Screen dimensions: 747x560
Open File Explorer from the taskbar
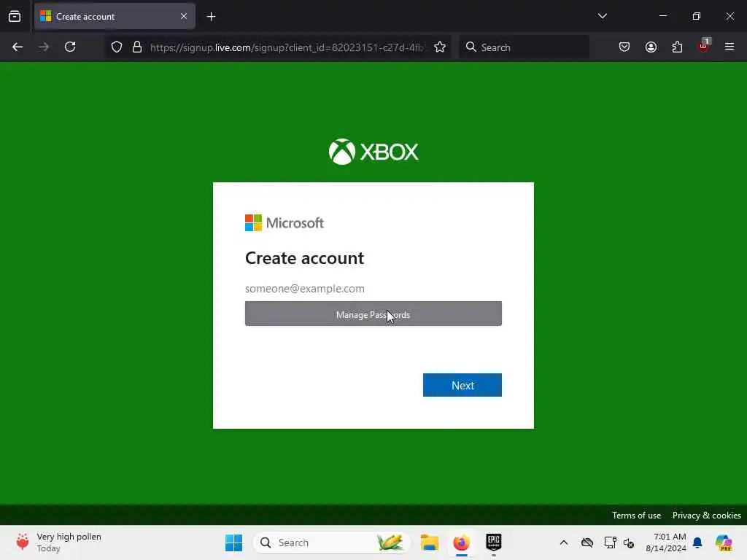(x=429, y=542)
